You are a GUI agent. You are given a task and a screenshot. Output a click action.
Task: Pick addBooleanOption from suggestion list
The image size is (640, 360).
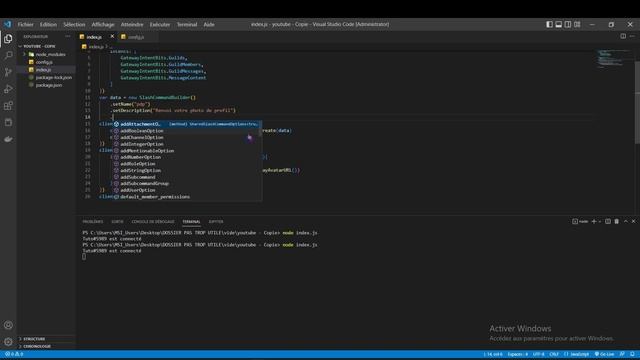click(187, 131)
